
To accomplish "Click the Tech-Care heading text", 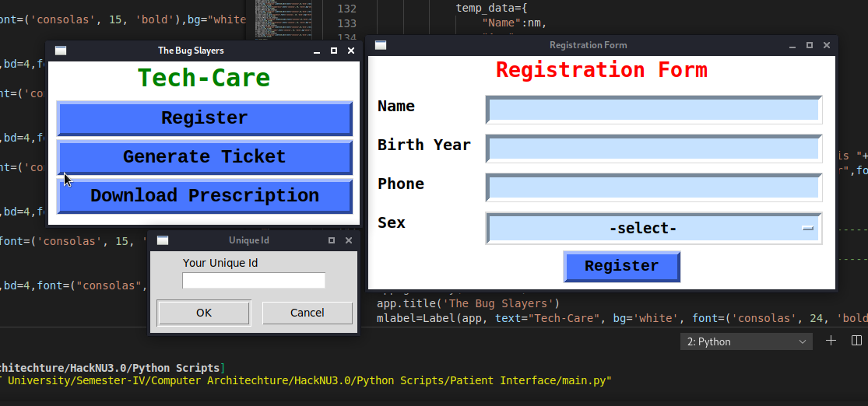I will (204, 78).
